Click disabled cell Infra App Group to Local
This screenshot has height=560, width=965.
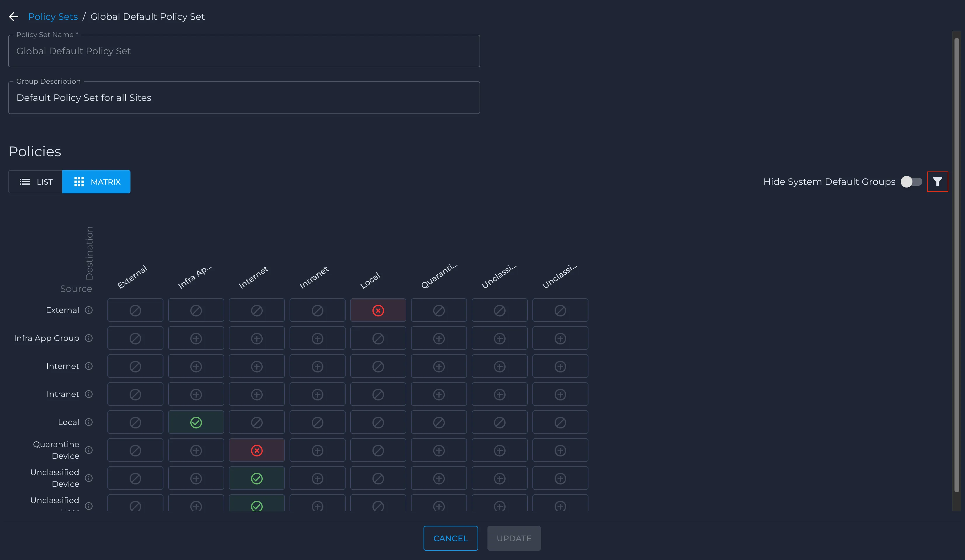[378, 338]
